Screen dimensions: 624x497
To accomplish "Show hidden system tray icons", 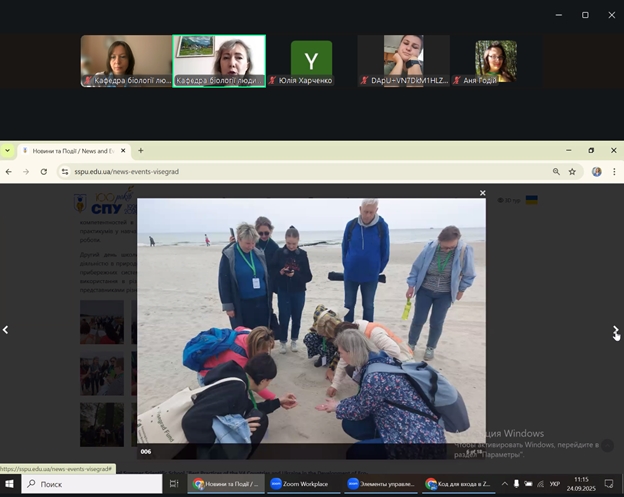I will (x=504, y=484).
